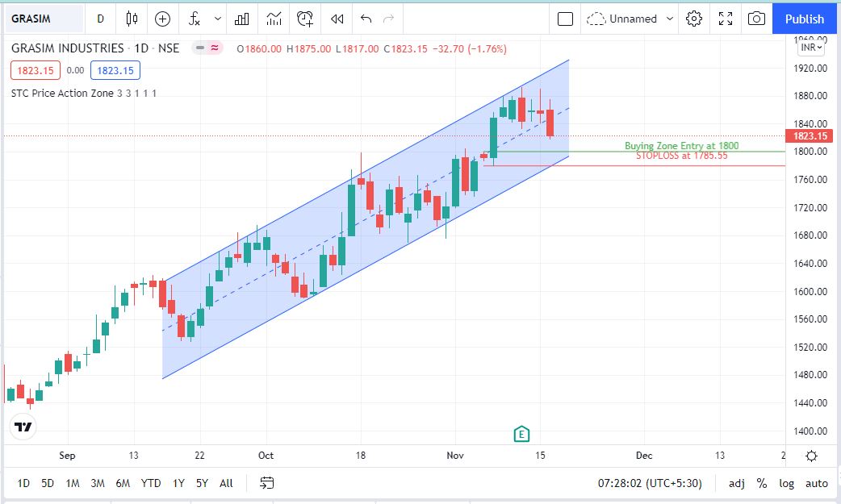Select the 6M time range

coord(123,483)
